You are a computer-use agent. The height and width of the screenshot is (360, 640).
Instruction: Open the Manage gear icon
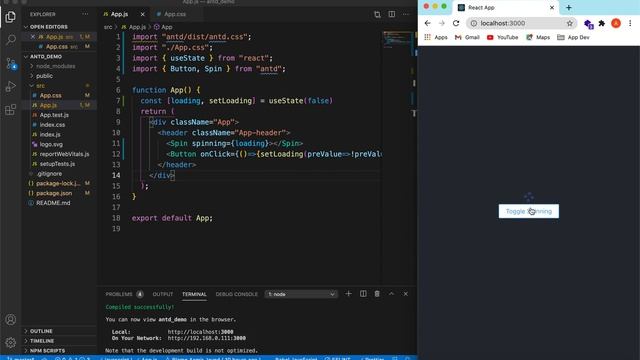click(x=11, y=342)
